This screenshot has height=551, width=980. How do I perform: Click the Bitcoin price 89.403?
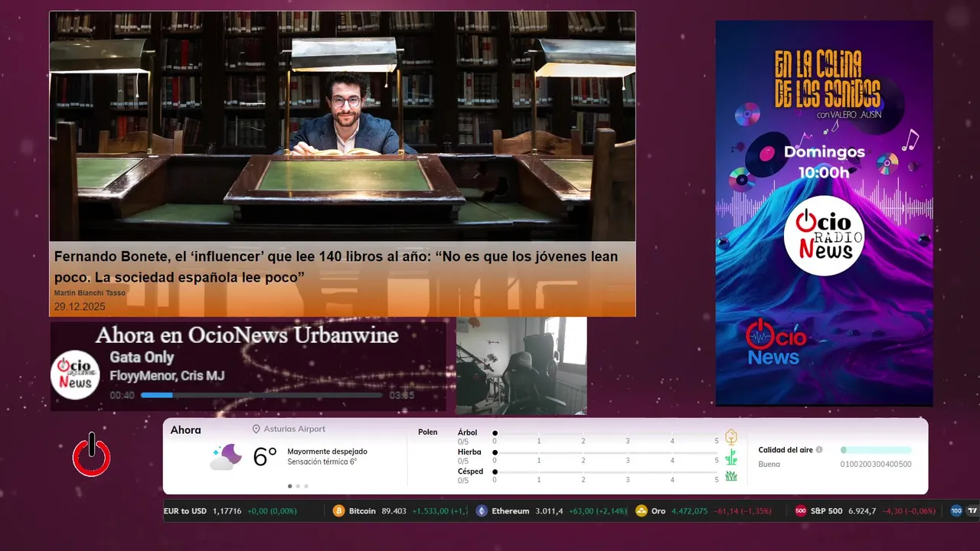click(x=393, y=510)
